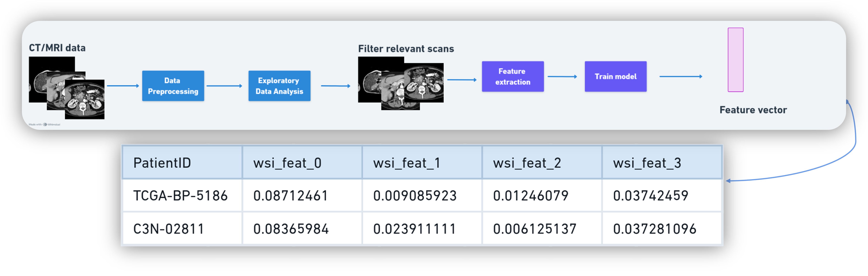
Task: Select the cell containing 0.08712461
Action: click(x=302, y=195)
